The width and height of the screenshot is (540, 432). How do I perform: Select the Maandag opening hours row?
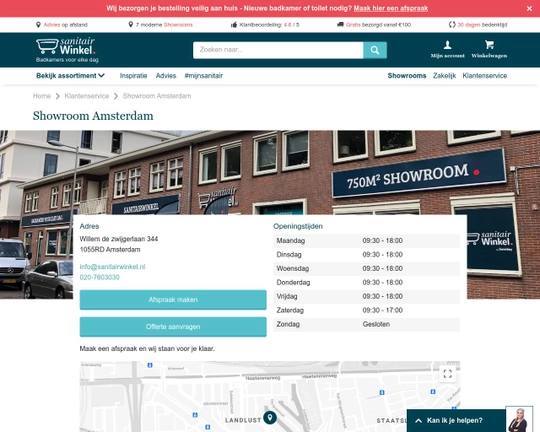pyautogui.click(x=366, y=241)
